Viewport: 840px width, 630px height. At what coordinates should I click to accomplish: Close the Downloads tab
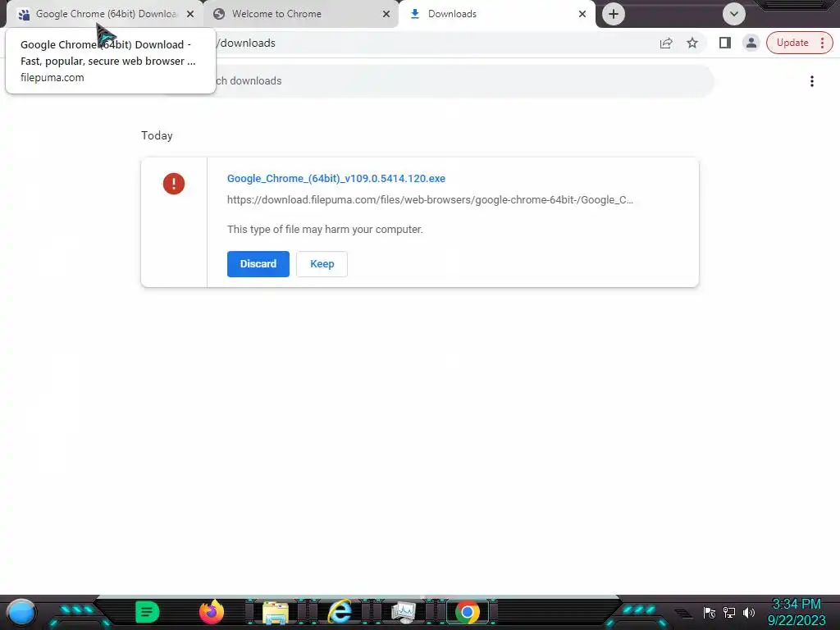coord(582,14)
